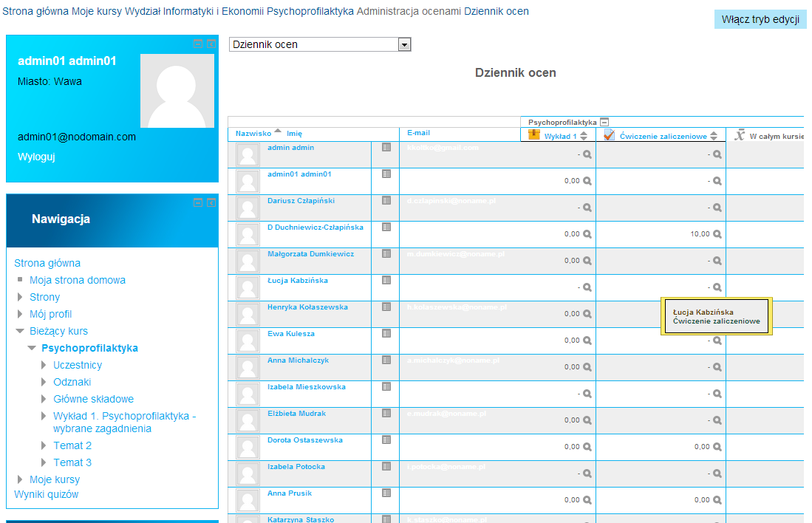
Task: Click the Ćwiczenie zaliczeniowe assignment icon
Action: 610,134
